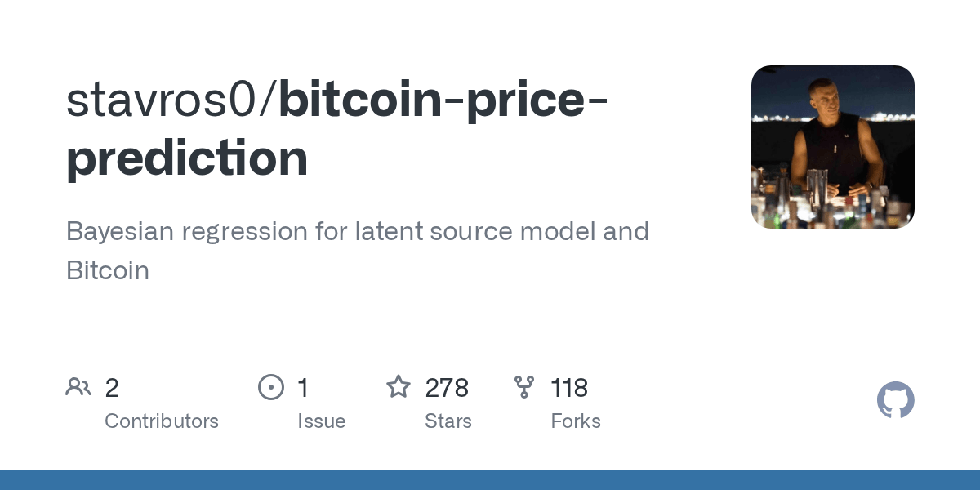The width and height of the screenshot is (980, 490).
Task: Select the Stars label
Action: [448, 421]
